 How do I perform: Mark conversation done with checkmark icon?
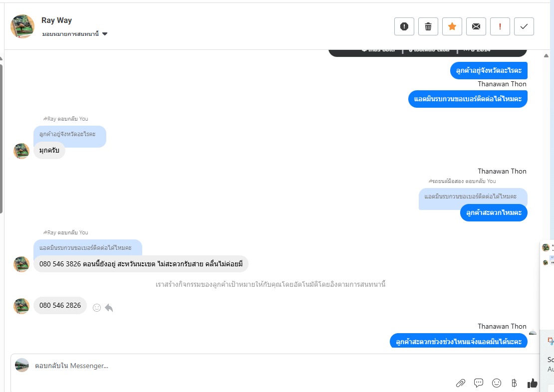[524, 26]
